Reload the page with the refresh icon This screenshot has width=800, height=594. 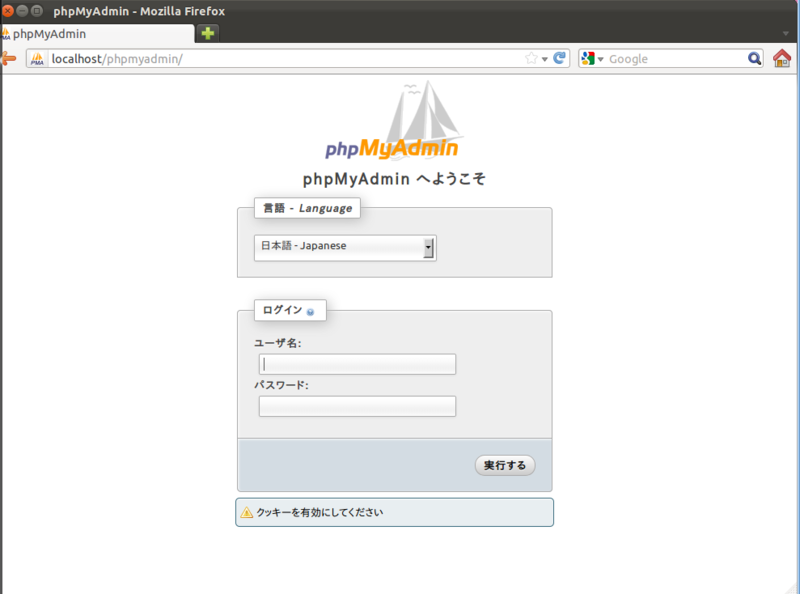[559, 58]
